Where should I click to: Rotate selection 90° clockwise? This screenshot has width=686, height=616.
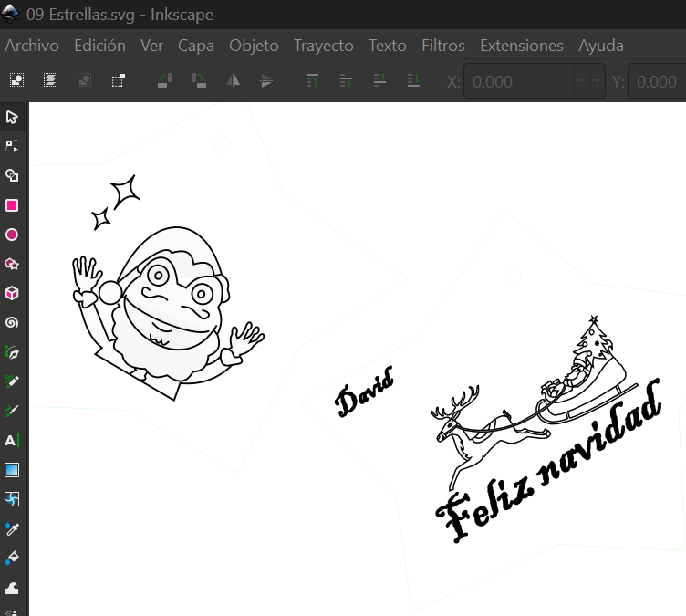click(x=199, y=80)
